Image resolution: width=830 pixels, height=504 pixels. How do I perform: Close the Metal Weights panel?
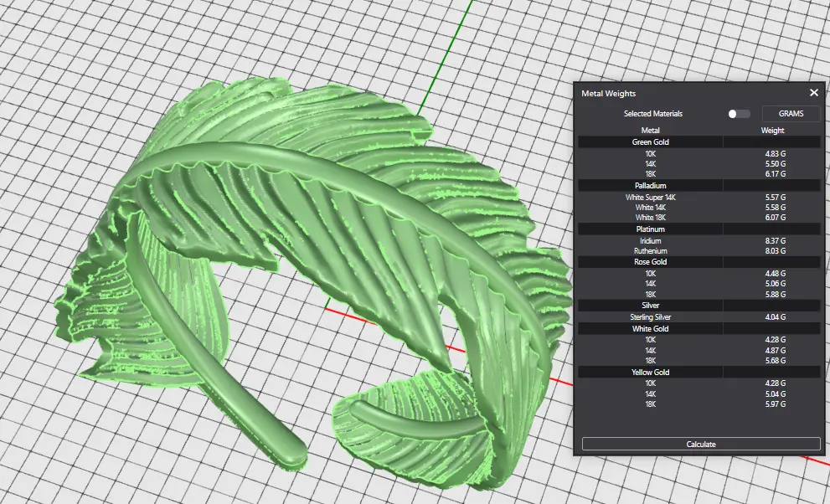click(x=813, y=94)
